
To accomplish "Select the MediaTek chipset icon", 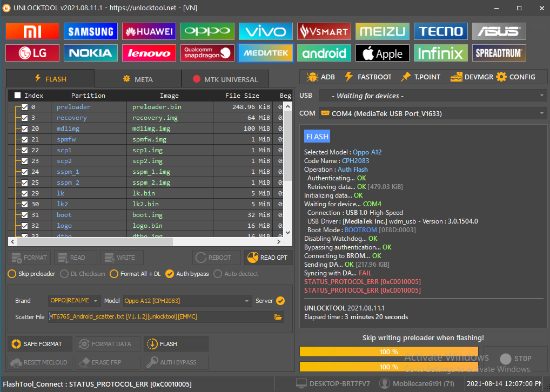I will 265,53.
